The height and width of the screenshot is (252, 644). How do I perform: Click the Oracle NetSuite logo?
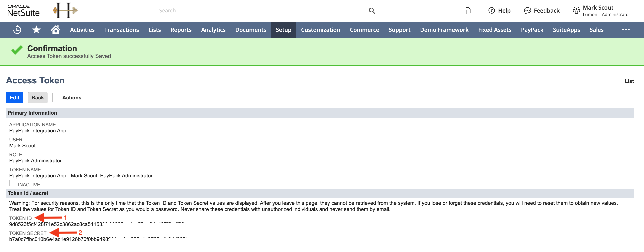pos(23,10)
